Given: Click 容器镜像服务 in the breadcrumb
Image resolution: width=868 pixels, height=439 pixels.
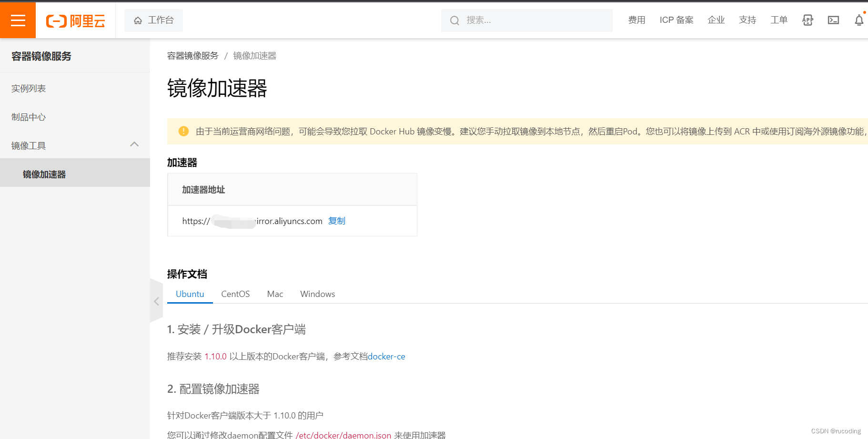Looking at the screenshot, I should [192, 55].
